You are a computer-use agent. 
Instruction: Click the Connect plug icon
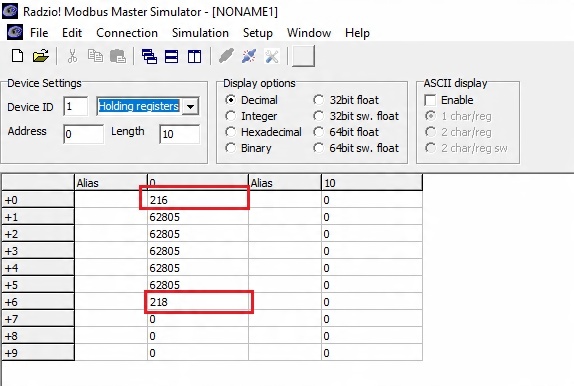226,56
